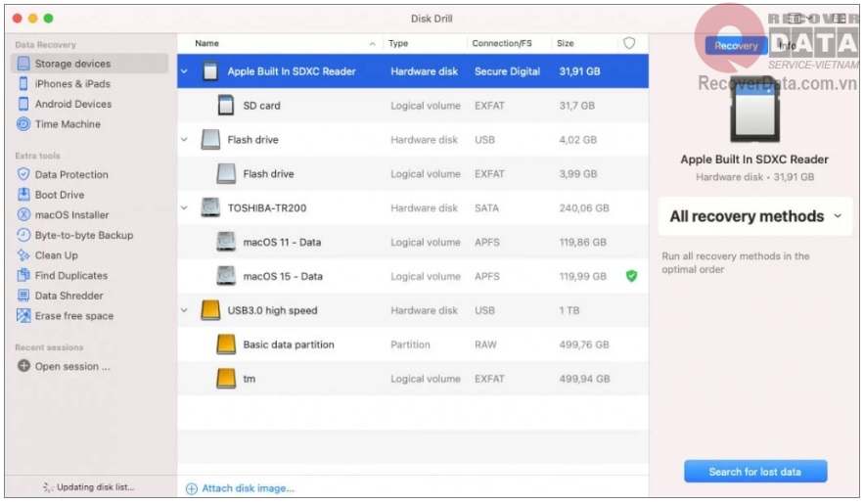Click the Attach disk image link
The width and height of the screenshot is (864, 504).
[x=248, y=488]
